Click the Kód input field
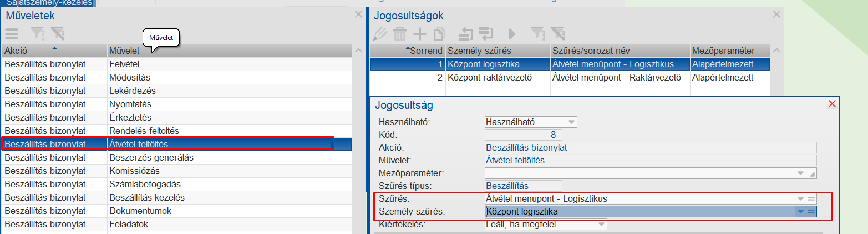Viewport: 868px width, 234px height. [523, 135]
